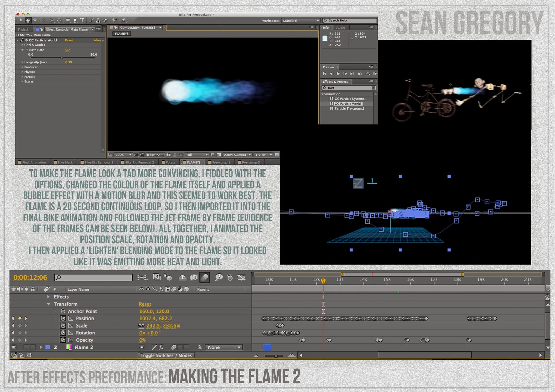The image size is (555, 392).
Task: Select the Horizontal Type tool
Action: (83, 20)
